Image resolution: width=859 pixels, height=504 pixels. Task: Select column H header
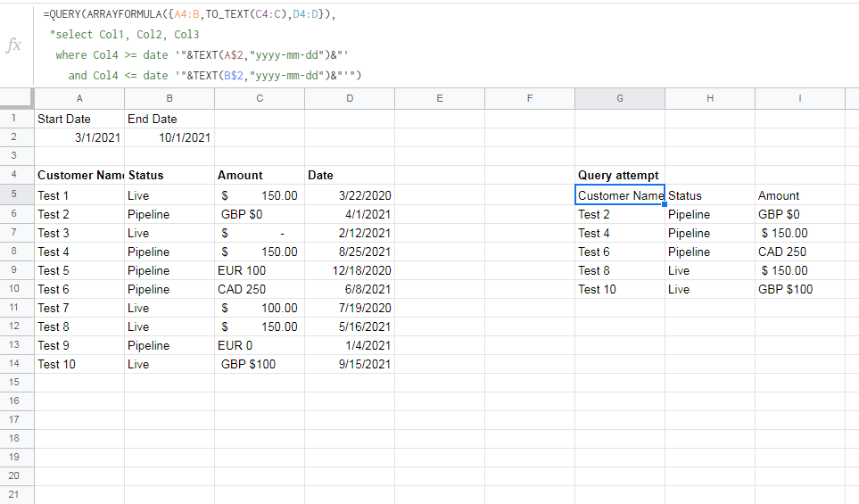coord(710,99)
